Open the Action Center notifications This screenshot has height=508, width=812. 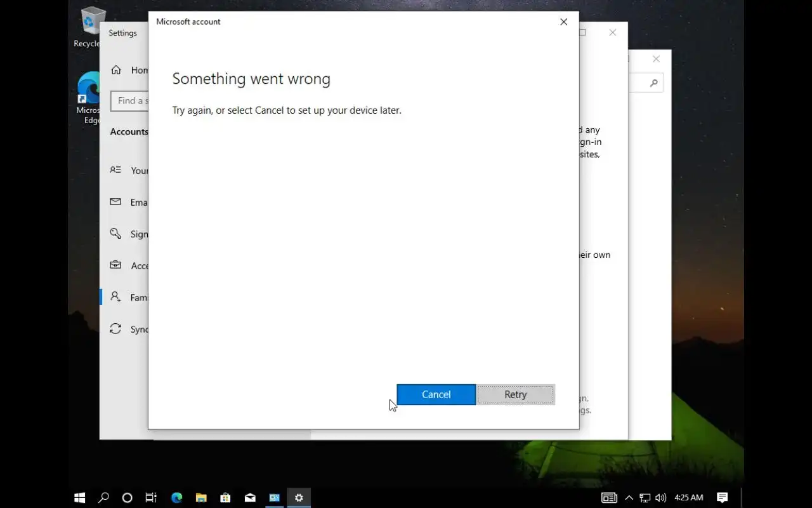(722, 498)
